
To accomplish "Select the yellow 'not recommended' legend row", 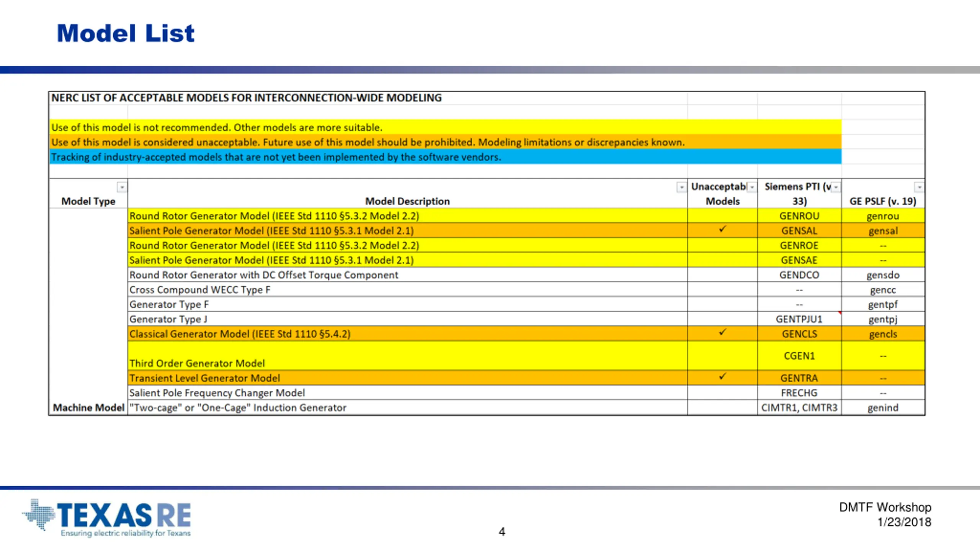I will 445,127.
